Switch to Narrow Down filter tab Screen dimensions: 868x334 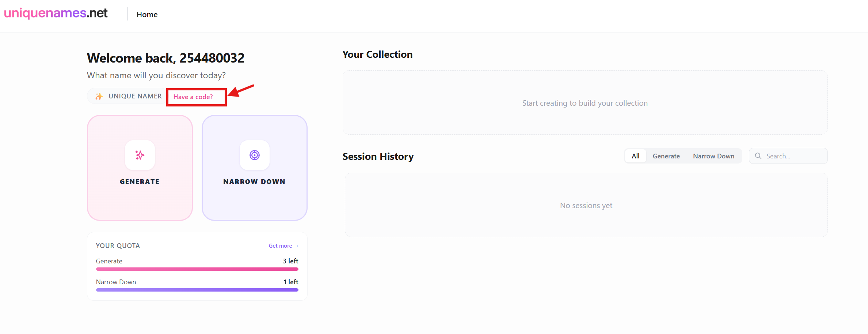(713, 156)
